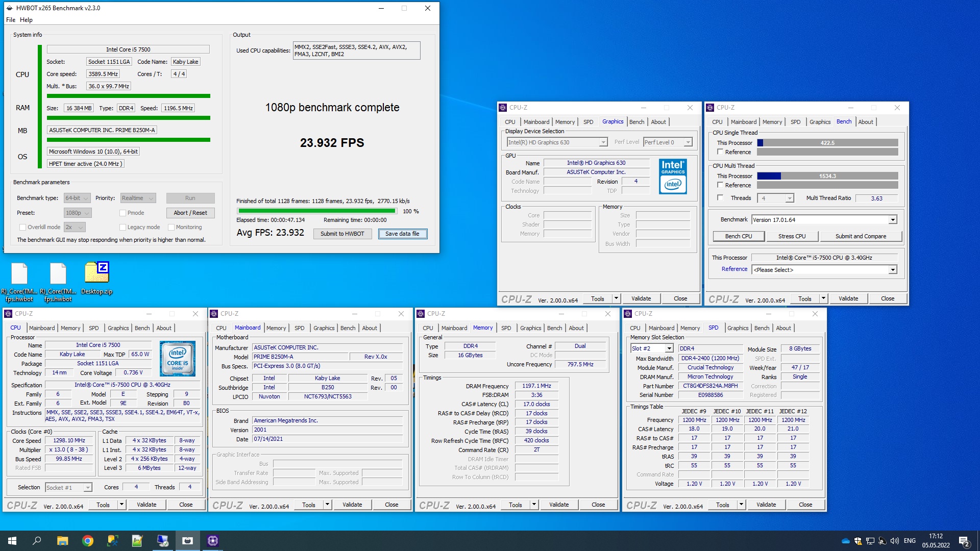Image resolution: width=980 pixels, height=551 pixels.
Task: Open the Preset 1080p dropdown
Action: tap(78, 213)
